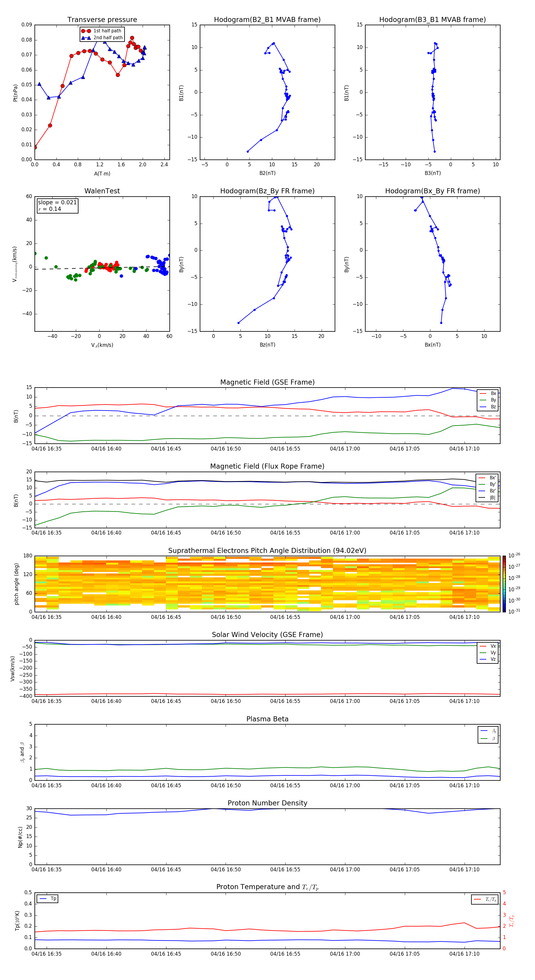Viewport: 535px width, 980px height.
Task: Select the β entry in Plasma Beta legend
Action: [488, 739]
